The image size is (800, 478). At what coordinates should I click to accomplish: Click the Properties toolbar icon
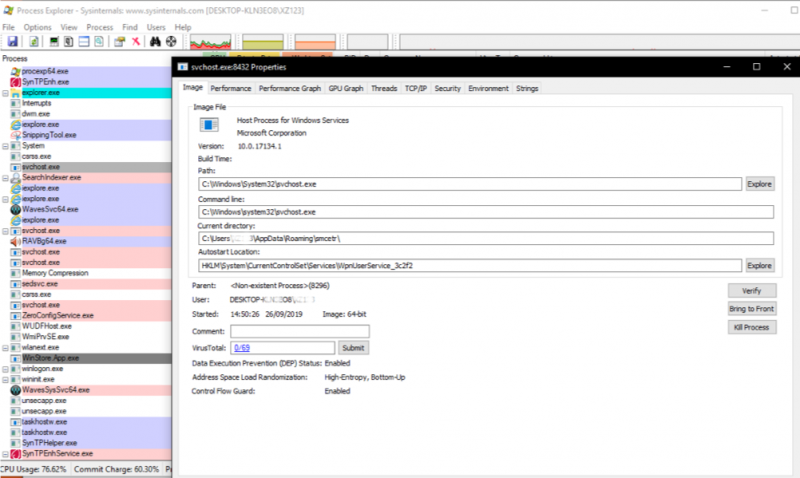[x=119, y=41]
